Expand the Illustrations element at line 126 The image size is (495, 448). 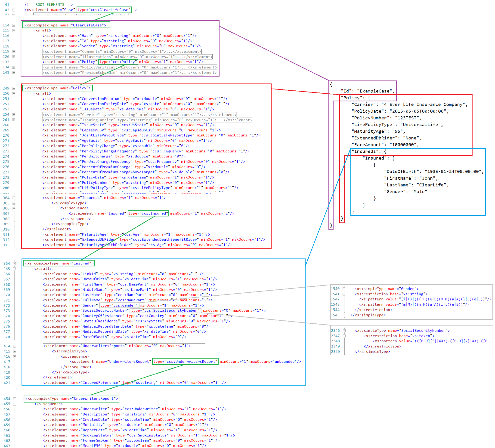[x=14, y=57]
